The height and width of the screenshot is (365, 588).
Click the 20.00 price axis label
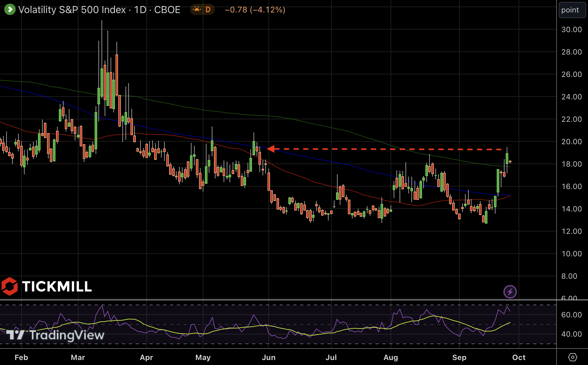pyautogui.click(x=571, y=142)
